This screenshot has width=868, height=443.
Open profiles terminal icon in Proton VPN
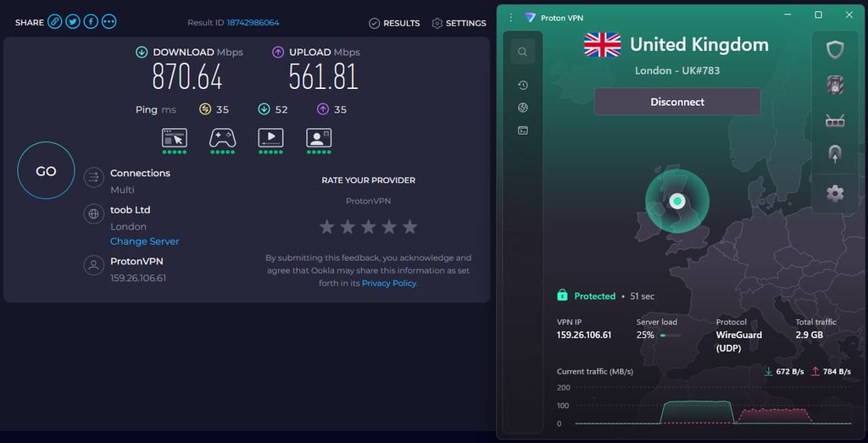(x=522, y=130)
